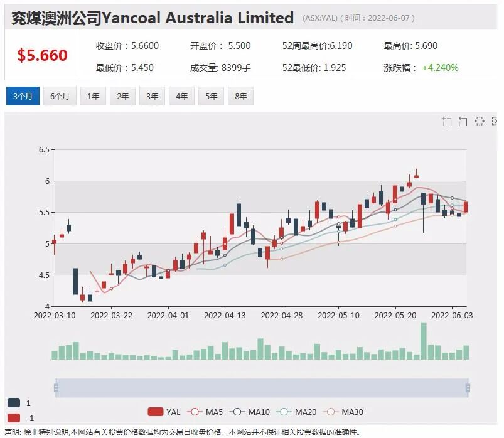
Task: Click the 4.5 y-axis price label
Action: [x=44, y=275]
